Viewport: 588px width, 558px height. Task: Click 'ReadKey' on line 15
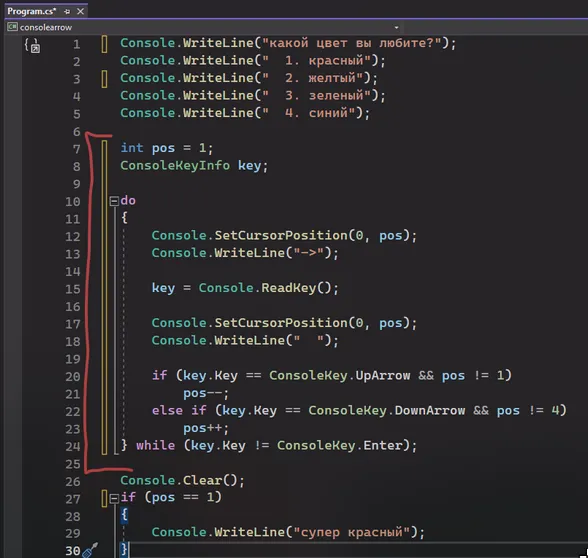point(289,288)
